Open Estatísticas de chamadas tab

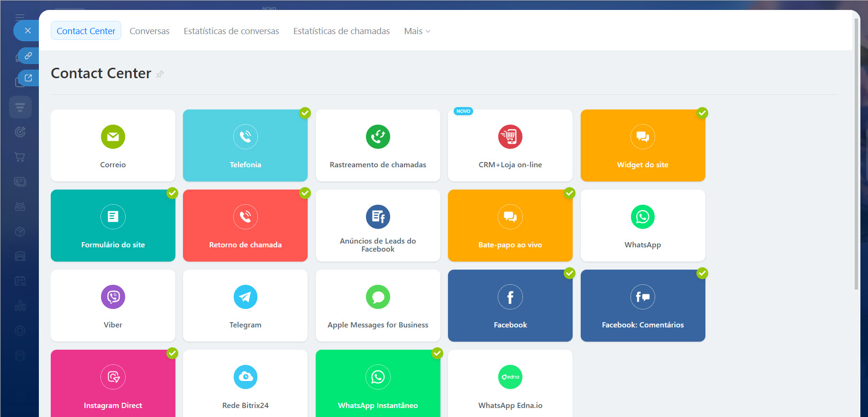(x=341, y=31)
